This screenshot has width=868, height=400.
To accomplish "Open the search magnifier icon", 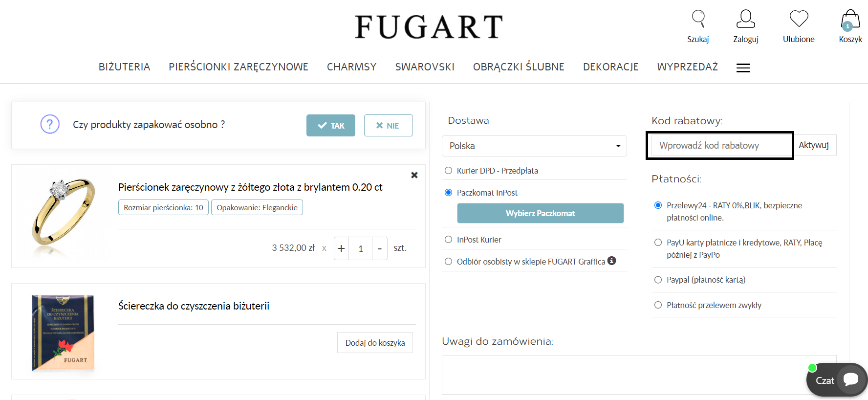I will (x=698, y=20).
